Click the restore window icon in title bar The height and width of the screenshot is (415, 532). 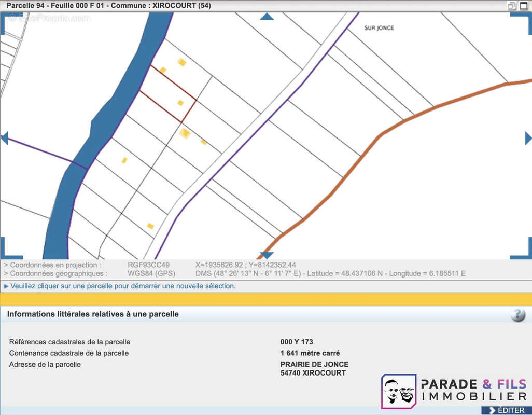click(512, 6)
